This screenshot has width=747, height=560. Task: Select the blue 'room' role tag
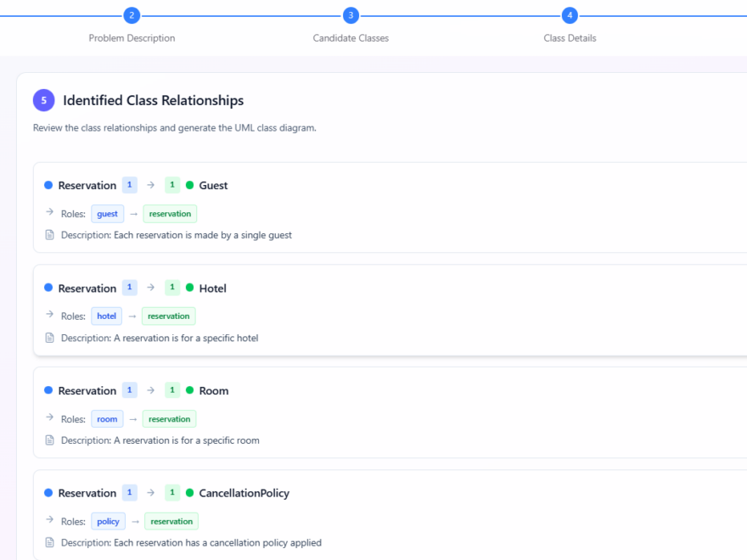tap(107, 419)
